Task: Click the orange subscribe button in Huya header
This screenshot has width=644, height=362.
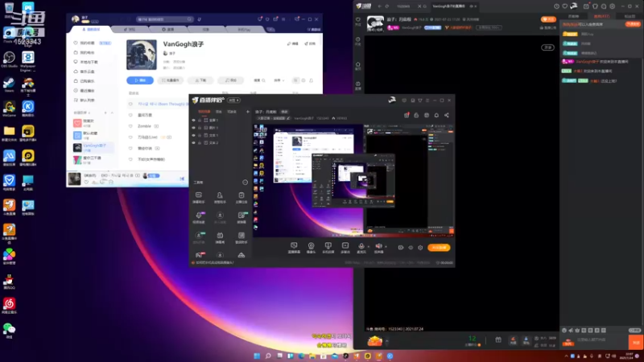Action: (x=548, y=19)
